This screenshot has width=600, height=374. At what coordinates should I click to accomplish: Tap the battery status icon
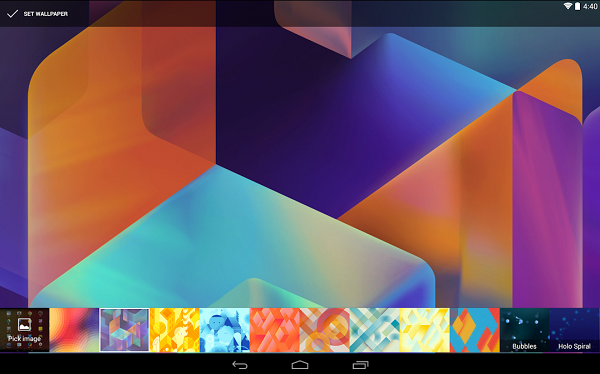click(x=577, y=6)
